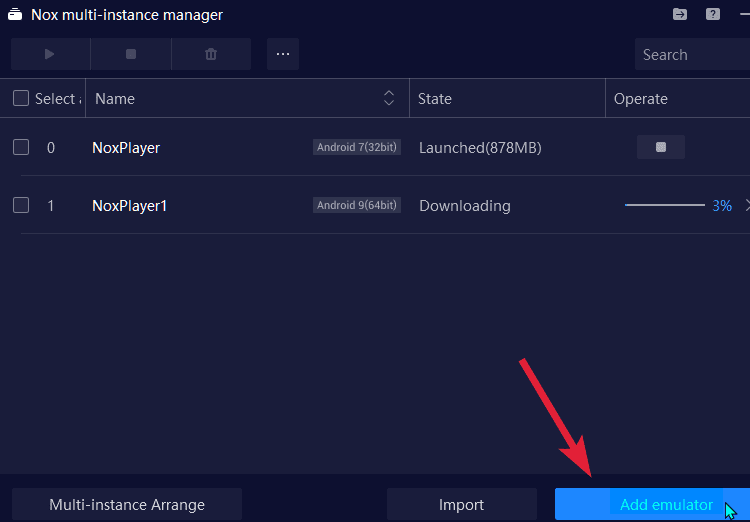Screen dimensions: 750x522
Task: Click the Nox multi-instance manager title
Action: click(x=127, y=15)
